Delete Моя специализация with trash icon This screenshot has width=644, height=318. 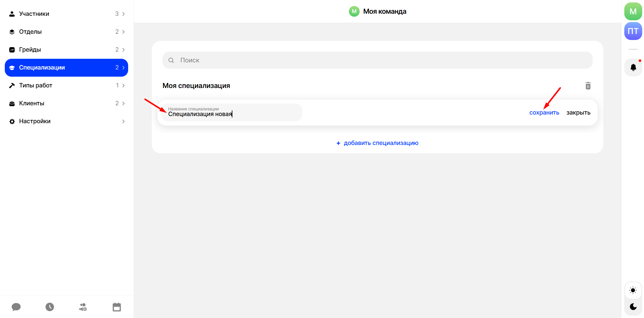[x=588, y=86]
